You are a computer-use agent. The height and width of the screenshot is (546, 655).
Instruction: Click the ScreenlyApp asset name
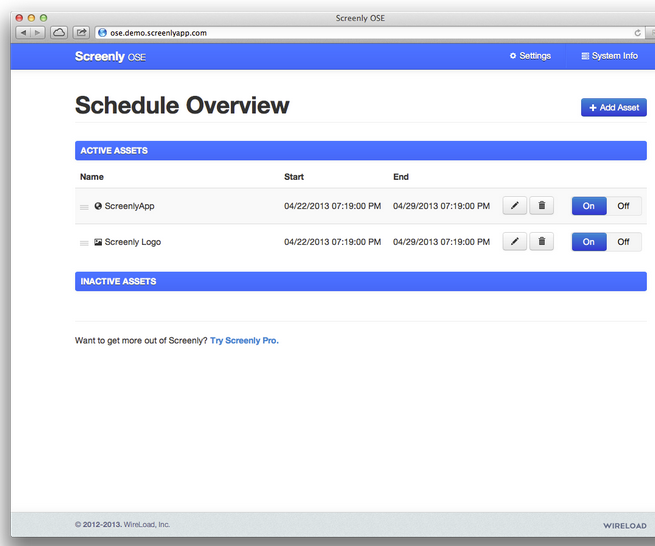pyautogui.click(x=129, y=206)
